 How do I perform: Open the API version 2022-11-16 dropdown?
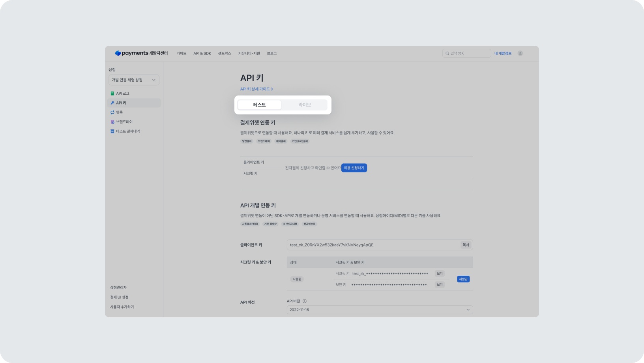(380, 310)
